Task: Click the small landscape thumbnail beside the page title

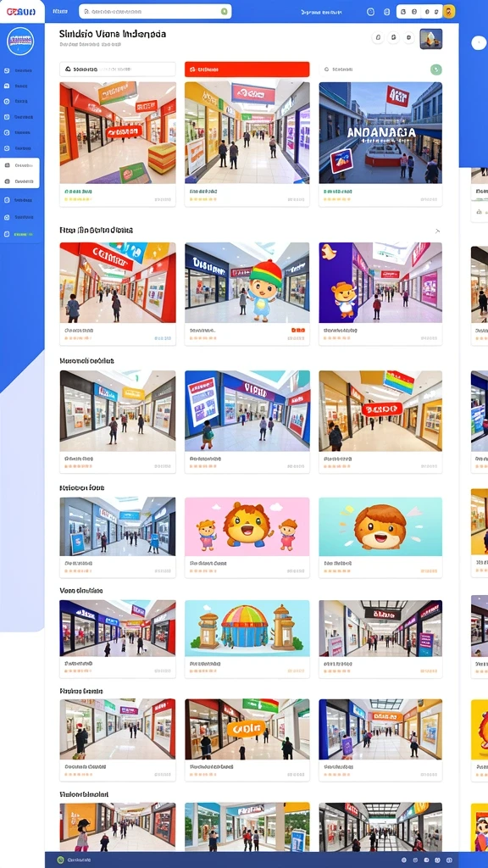Action: click(431, 39)
